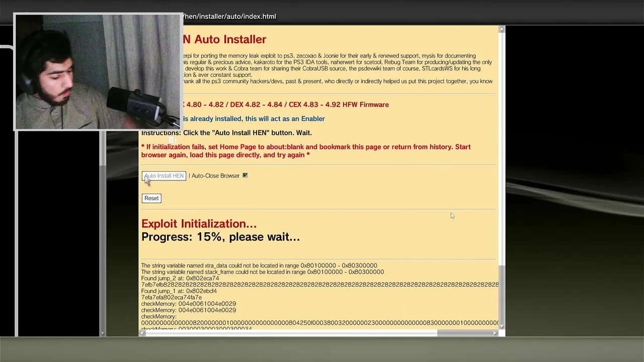Click the 'Auto-Close Browser' label text
The width and height of the screenshot is (644, 362).
(x=215, y=175)
